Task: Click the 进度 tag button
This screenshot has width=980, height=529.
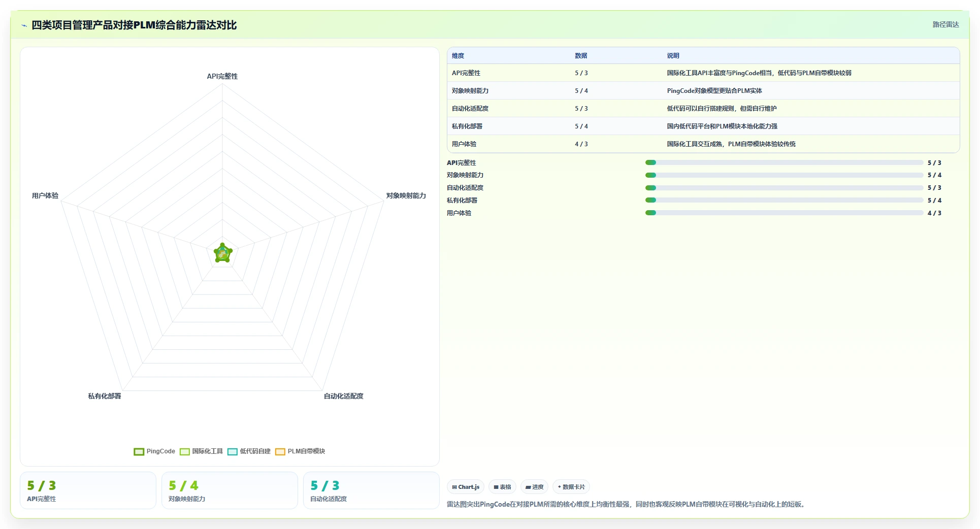Action: [x=535, y=487]
